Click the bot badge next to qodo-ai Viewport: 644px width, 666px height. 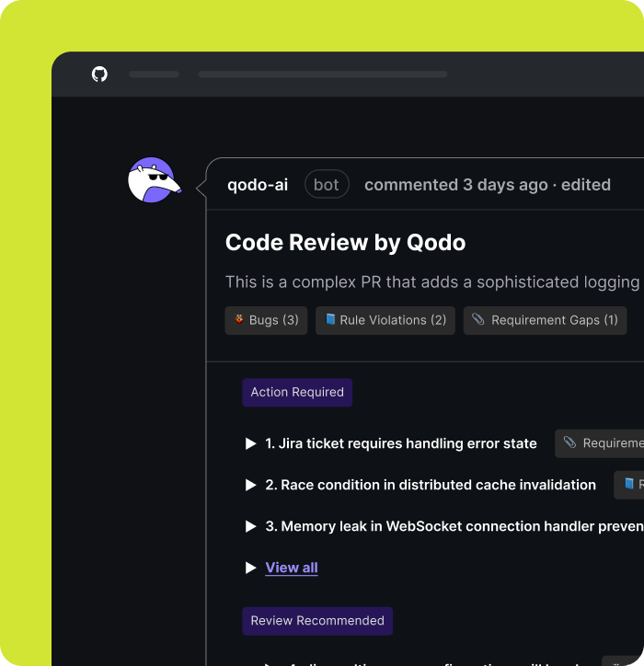coord(327,185)
